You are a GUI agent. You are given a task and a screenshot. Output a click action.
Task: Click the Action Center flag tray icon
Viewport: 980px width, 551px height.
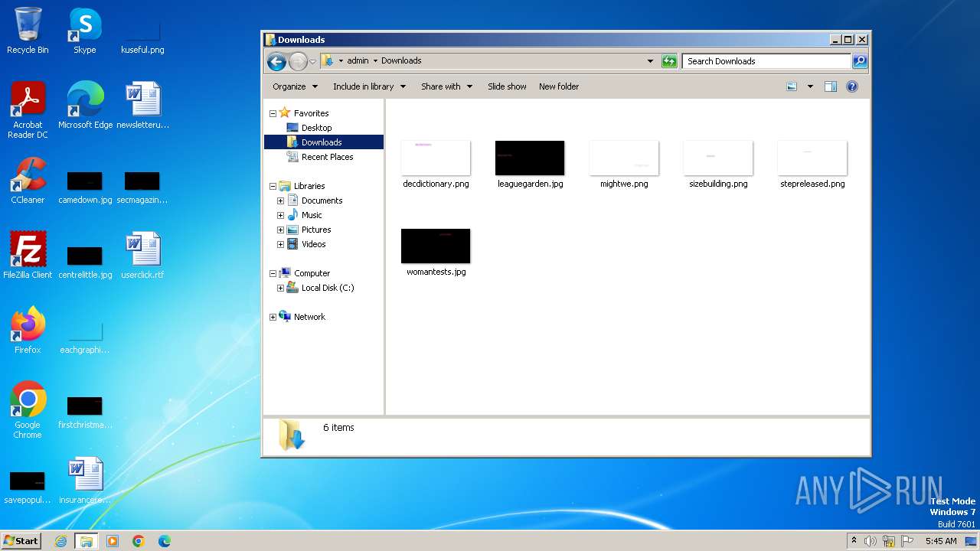coord(907,541)
